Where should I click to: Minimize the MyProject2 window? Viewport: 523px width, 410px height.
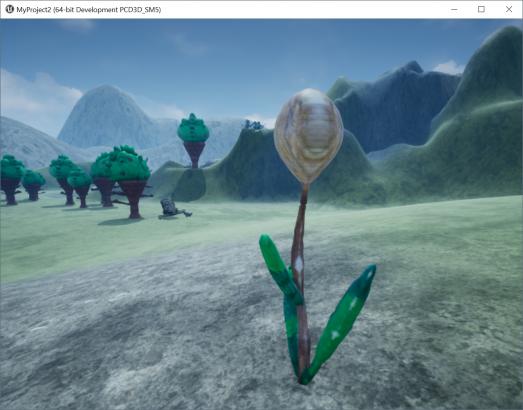(454, 9)
